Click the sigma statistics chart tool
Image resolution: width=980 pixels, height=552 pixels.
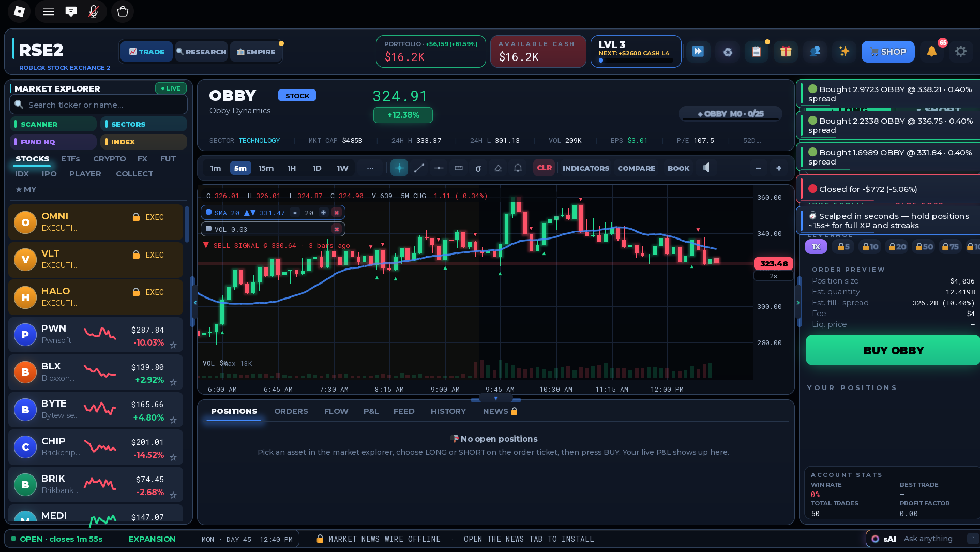click(x=478, y=168)
